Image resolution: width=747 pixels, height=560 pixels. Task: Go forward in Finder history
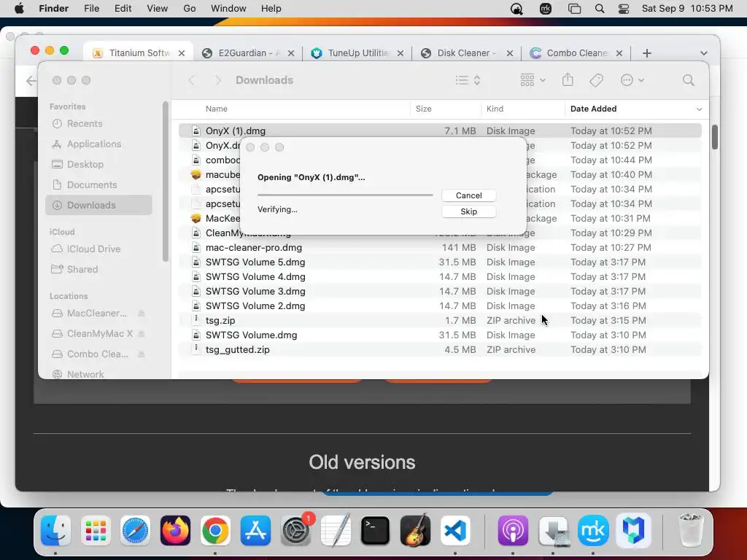coord(217,80)
